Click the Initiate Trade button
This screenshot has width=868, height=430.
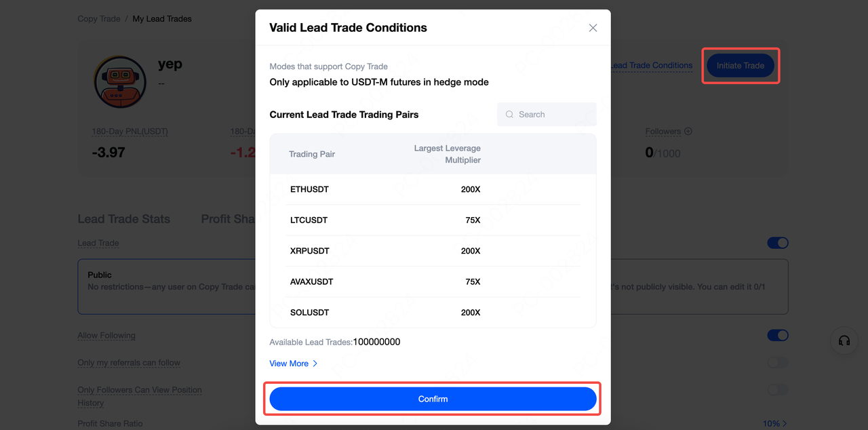click(741, 66)
